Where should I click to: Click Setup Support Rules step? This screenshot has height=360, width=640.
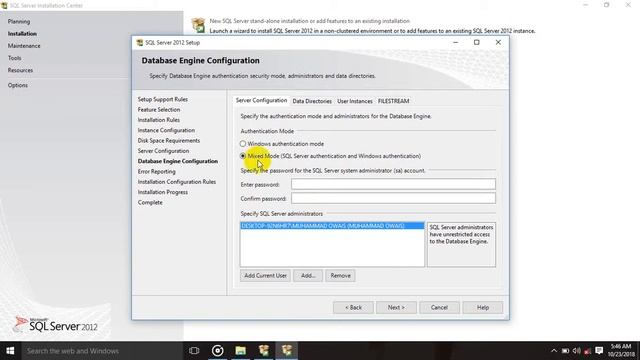tap(162, 99)
